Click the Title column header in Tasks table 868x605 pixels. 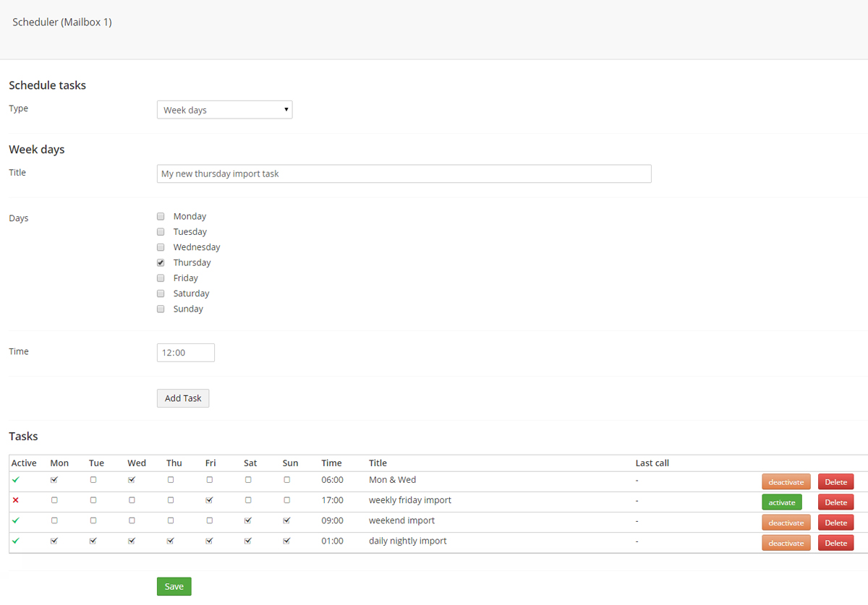tap(378, 463)
